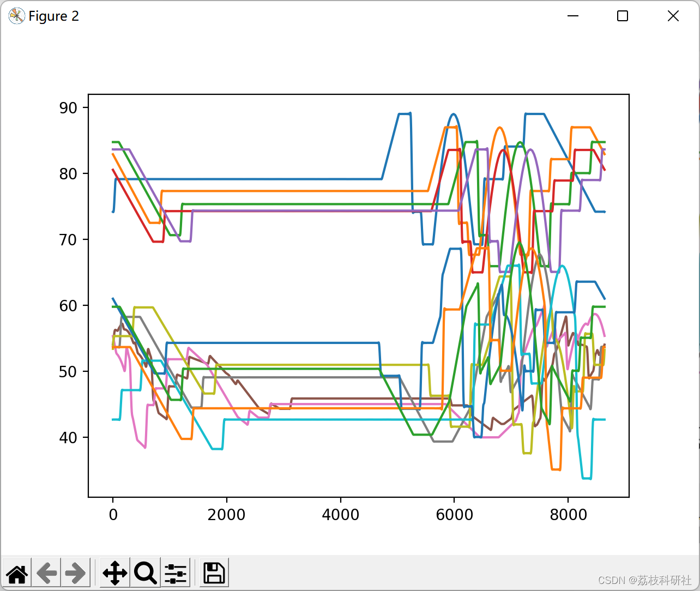Image resolution: width=700 pixels, height=591 pixels.
Task: Click the 6000 x-axis tick label
Action: point(454,515)
